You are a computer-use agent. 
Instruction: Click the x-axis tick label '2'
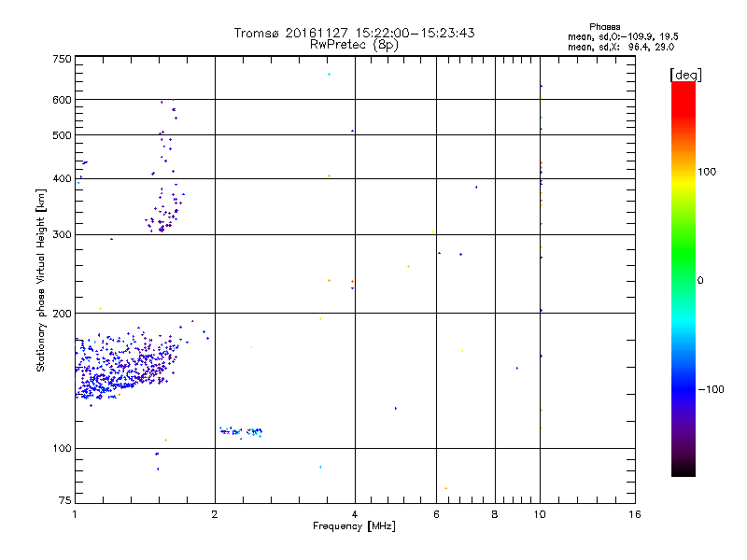(215, 514)
